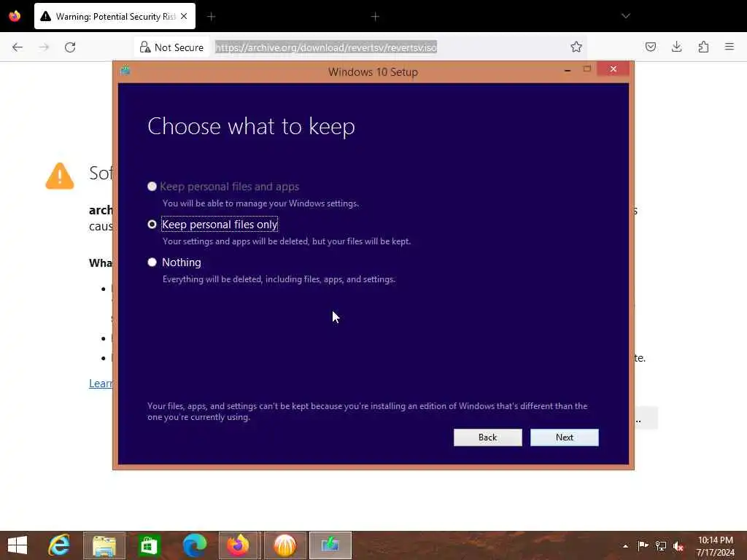
Task: Open Firefox downloads panel
Action: point(676,47)
